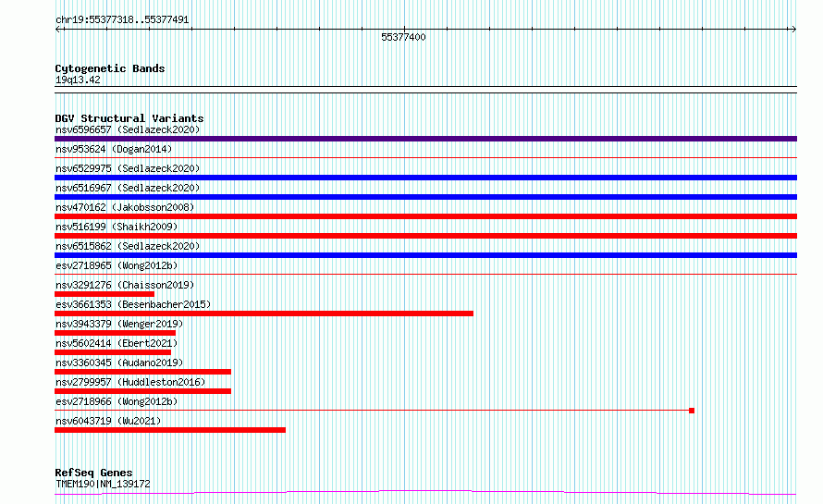Click the RefSeq Genes track title
The image size is (823, 504).
click(x=93, y=473)
